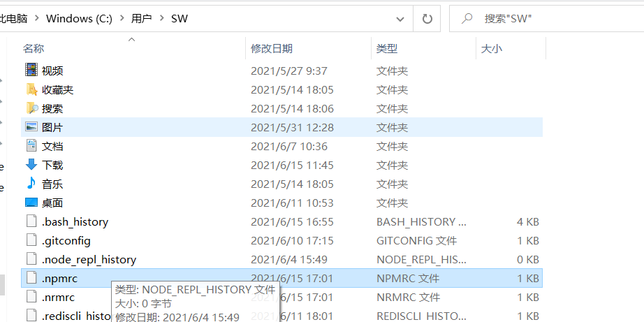Select the .node_repl_history file name
Screen dimensions: 644x322
[x=89, y=260]
